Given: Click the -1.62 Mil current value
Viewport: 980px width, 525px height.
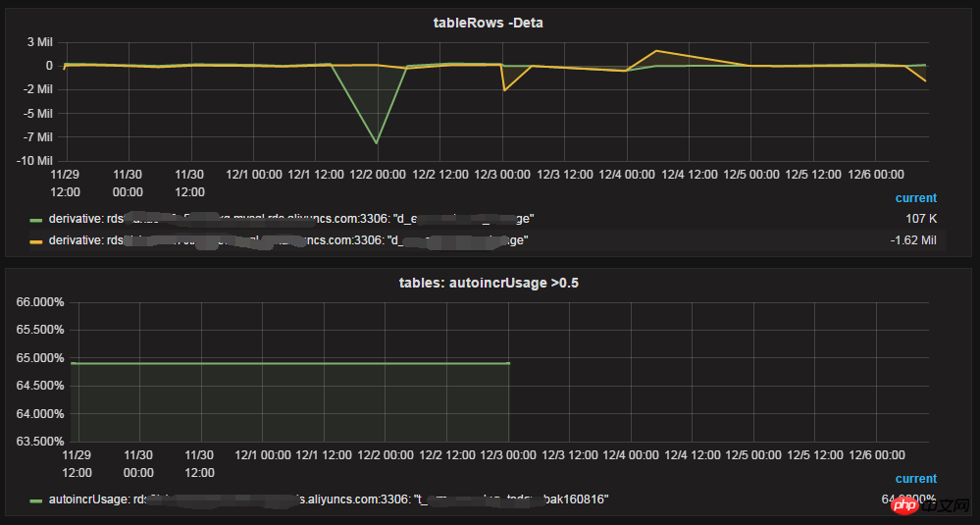Looking at the screenshot, I should [913, 240].
